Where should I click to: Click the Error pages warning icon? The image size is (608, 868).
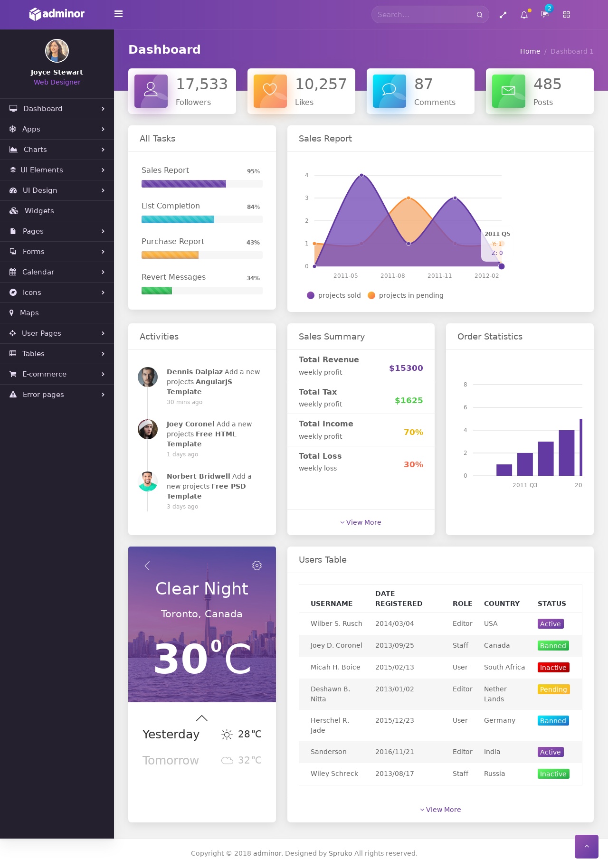point(13,395)
